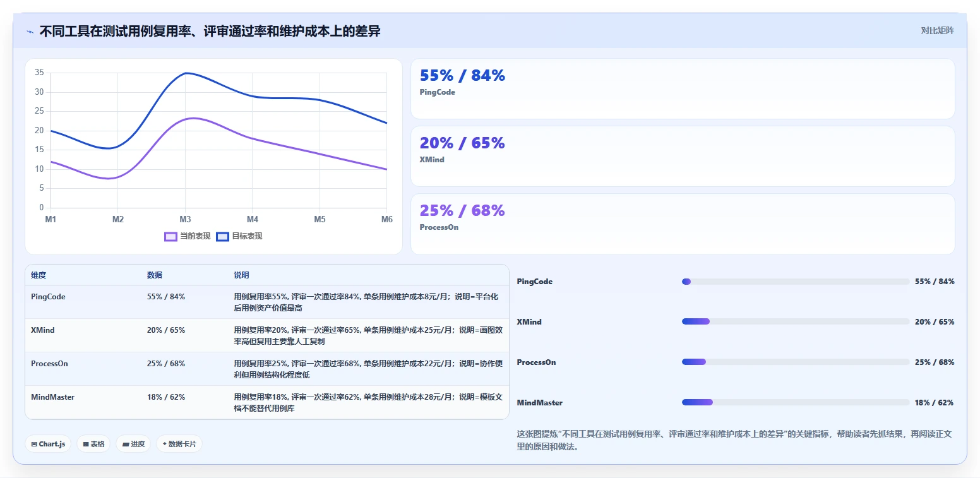
Task: Click the 20% / 65% table cell
Action: (166, 330)
